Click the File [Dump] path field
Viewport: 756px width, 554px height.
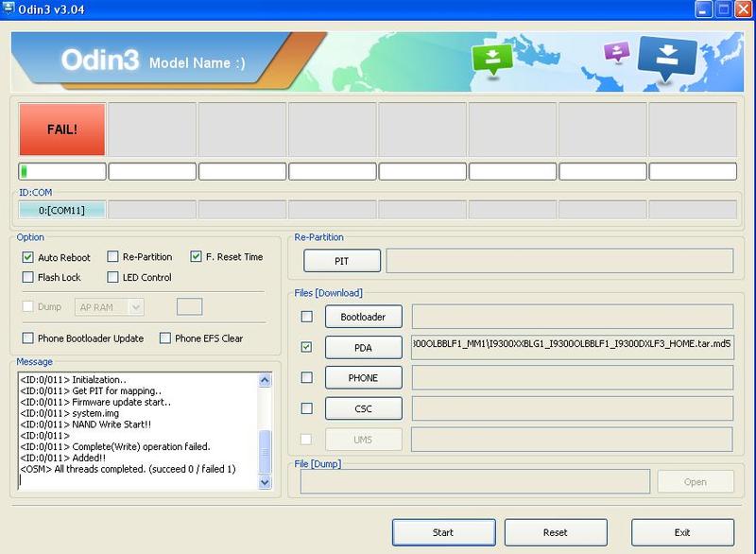pyautogui.click(x=475, y=481)
